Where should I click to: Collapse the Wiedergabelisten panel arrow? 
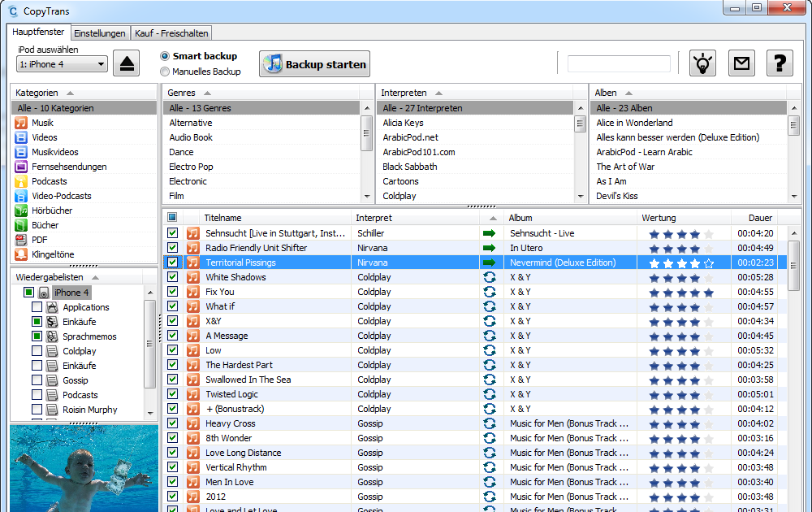tap(95, 278)
